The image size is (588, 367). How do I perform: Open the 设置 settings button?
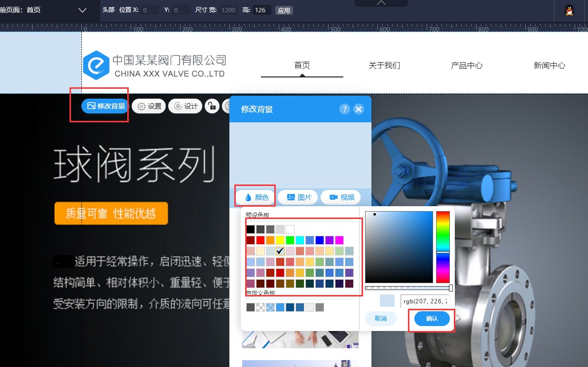(149, 106)
